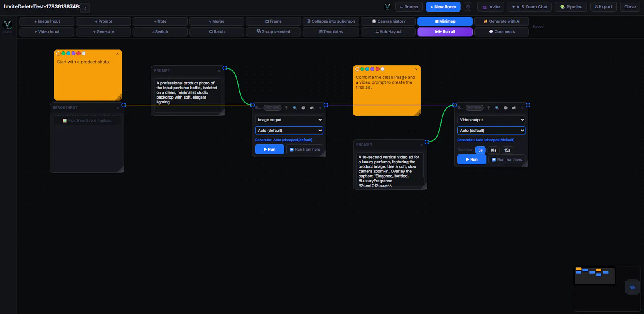Collapse the room title with the chevron button
The width and height of the screenshot is (644, 314).
(x=85, y=8)
